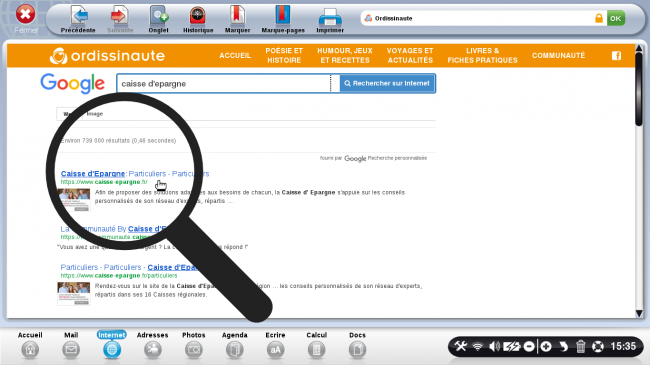This screenshot has width=650, height=365.
Task: Open Particuliers - Particuliers - Caisse d'Epargne result
Action: pyautogui.click(x=131, y=267)
